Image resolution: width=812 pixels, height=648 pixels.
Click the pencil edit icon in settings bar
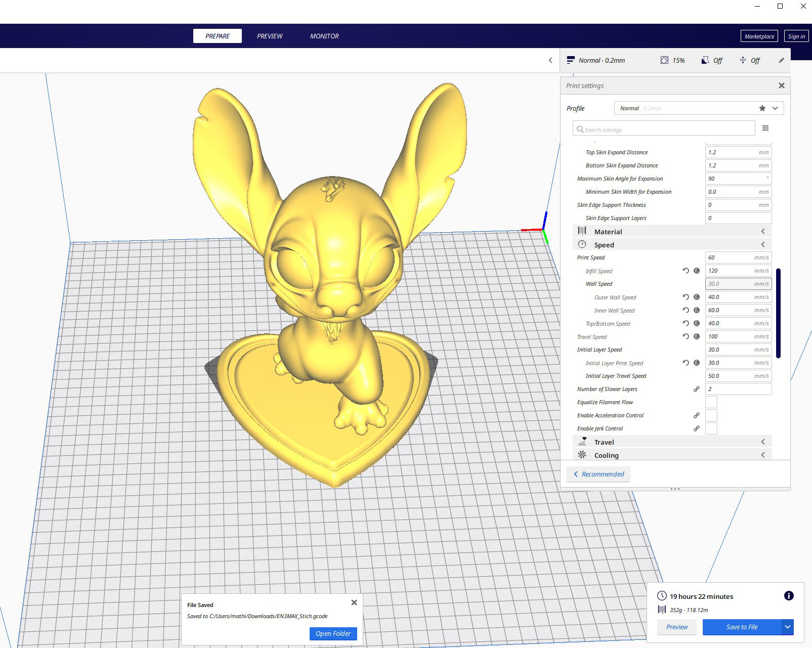[x=781, y=60]
